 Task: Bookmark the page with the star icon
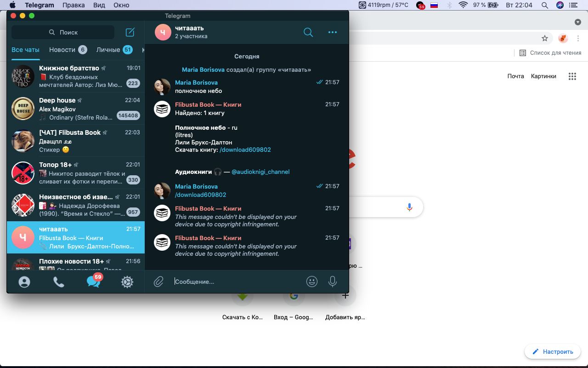[x=545, y=38]
